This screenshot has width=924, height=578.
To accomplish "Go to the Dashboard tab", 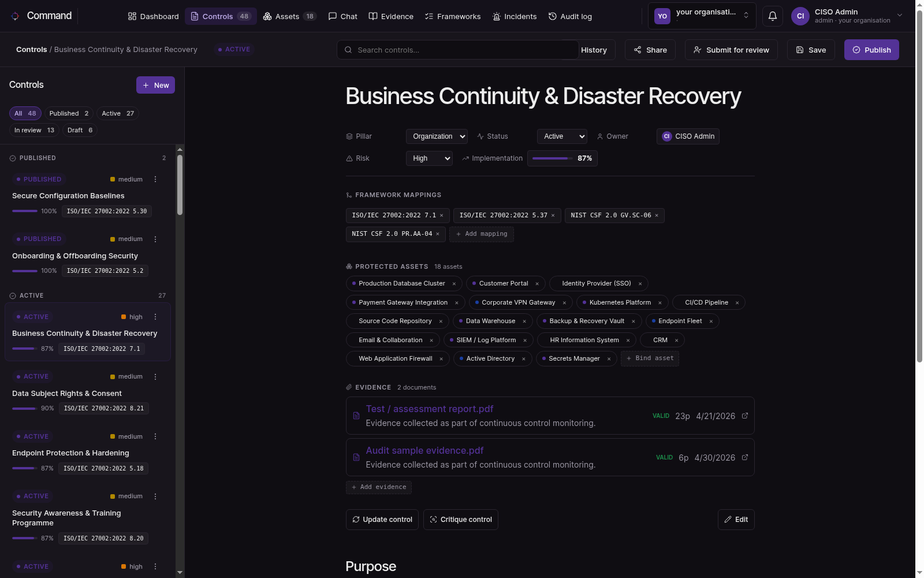I will 154,16.
